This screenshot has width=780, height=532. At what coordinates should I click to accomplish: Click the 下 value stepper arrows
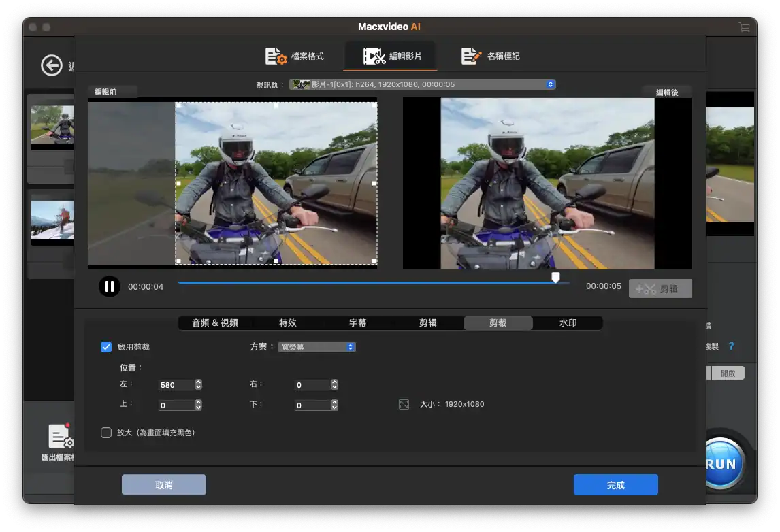pyautogui.click(x=334, y=405)
